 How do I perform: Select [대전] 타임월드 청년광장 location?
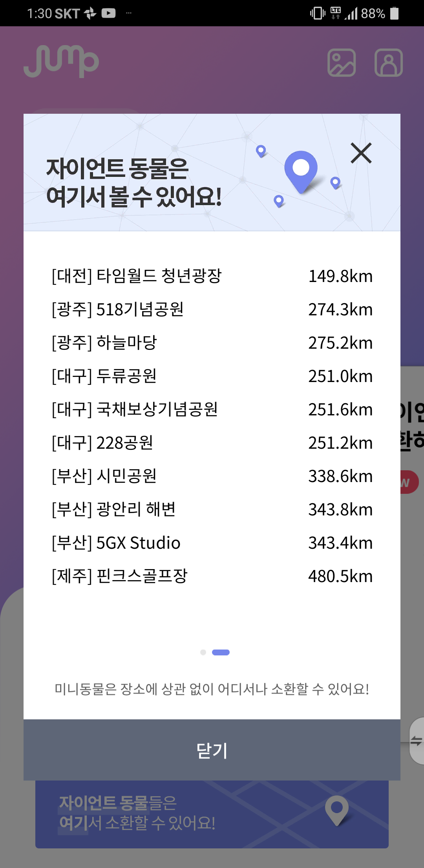[137, 276]
